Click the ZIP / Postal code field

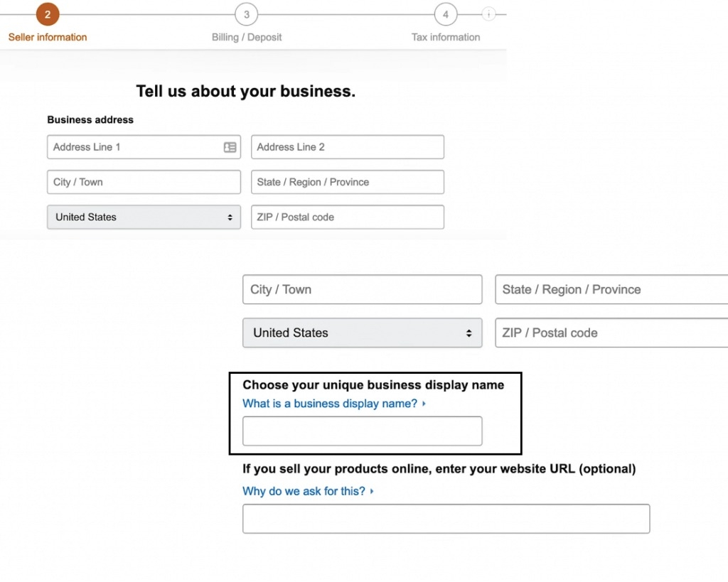point(347,217)
